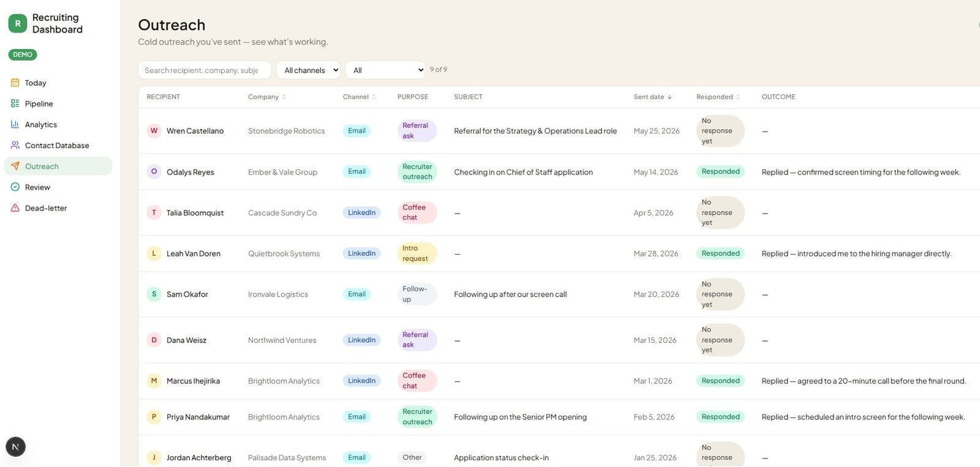Open the Pipeline page

pos(58,103)
